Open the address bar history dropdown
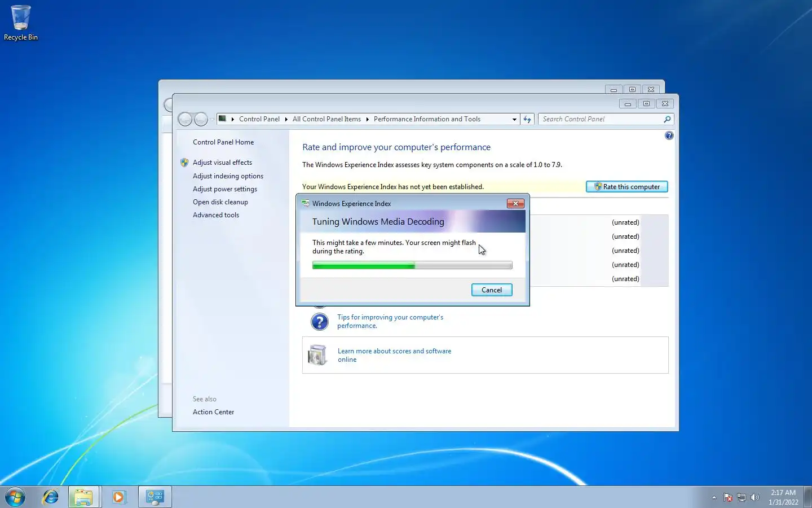Image resolution: width=812 pixels, height=508 pixels. pos(514,119)
